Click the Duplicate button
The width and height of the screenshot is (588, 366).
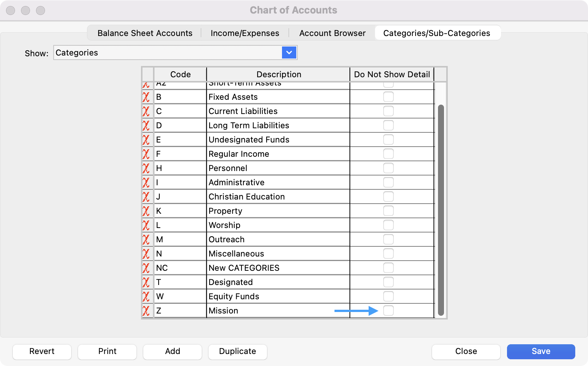coord(237,351)
